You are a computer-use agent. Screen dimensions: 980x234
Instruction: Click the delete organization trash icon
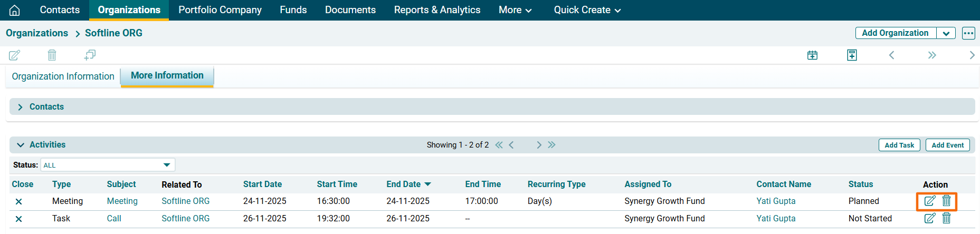[52, 55]
